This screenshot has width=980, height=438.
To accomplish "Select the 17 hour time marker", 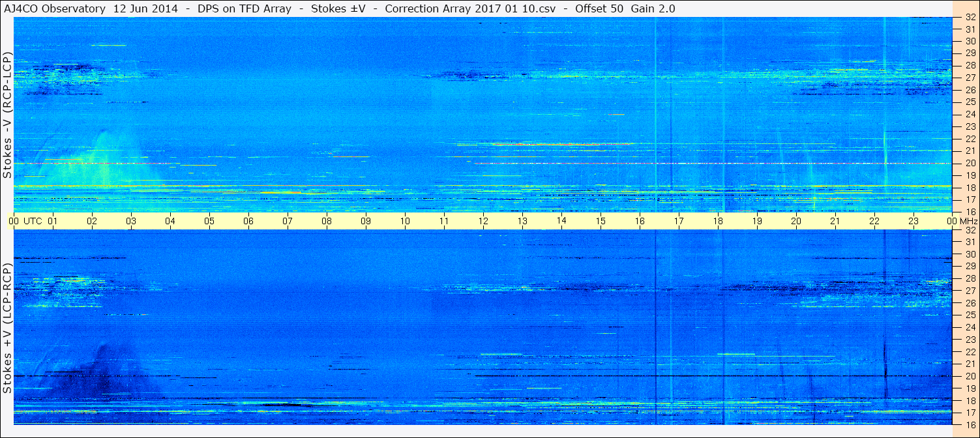I will point(679,221).
